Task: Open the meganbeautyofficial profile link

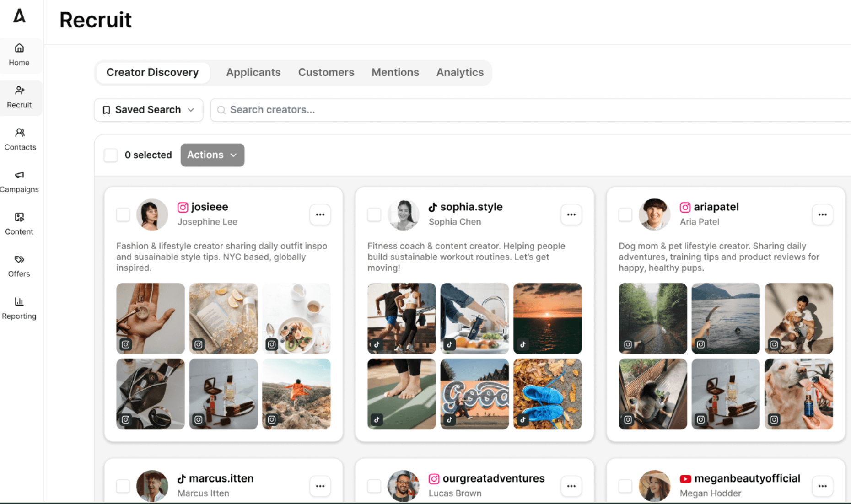Action: pos(747,479)
